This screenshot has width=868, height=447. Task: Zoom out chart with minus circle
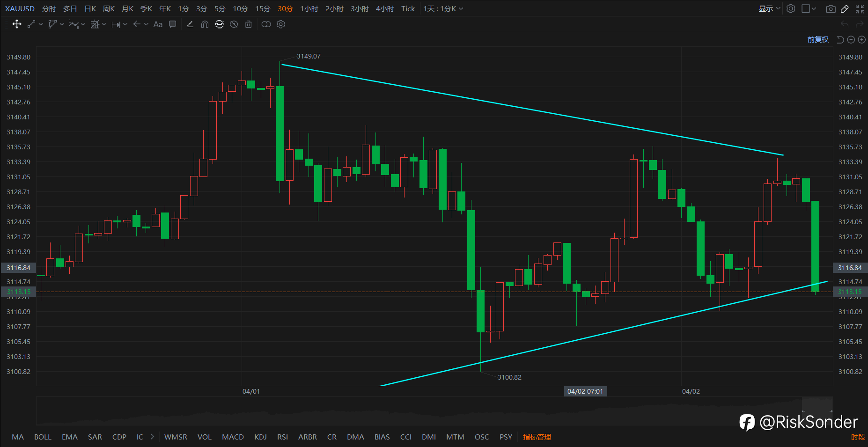[851, 40]
